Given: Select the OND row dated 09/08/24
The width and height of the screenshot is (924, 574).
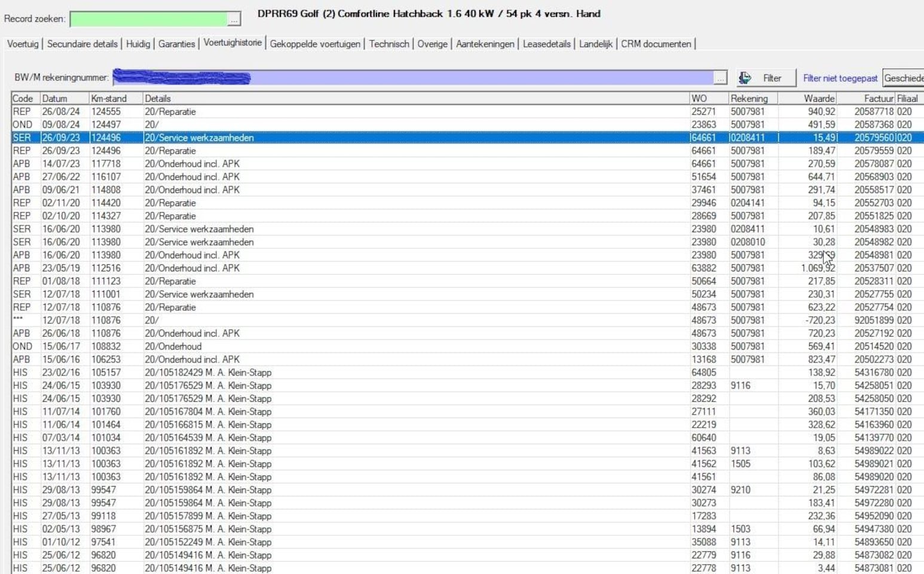Looking at the screenshot, I should 359,125.
